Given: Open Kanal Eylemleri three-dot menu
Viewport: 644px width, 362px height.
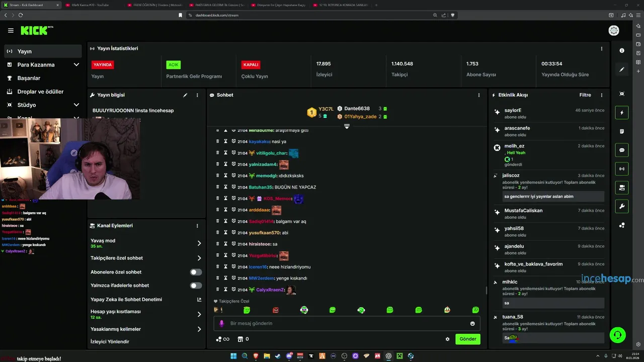Looking at the screenshot, I should pyautogui.click(x=197, y=226).
